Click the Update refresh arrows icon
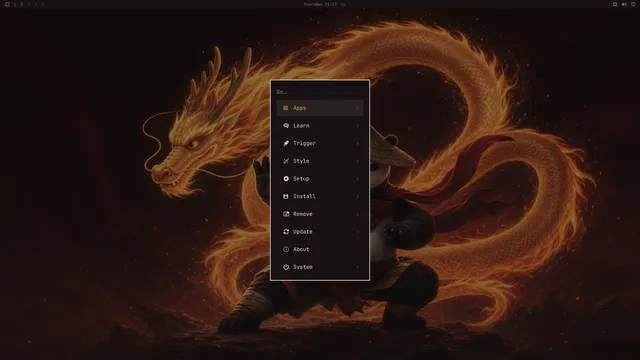The height and width of the screenshot is (360, 640). coord(286,231)
